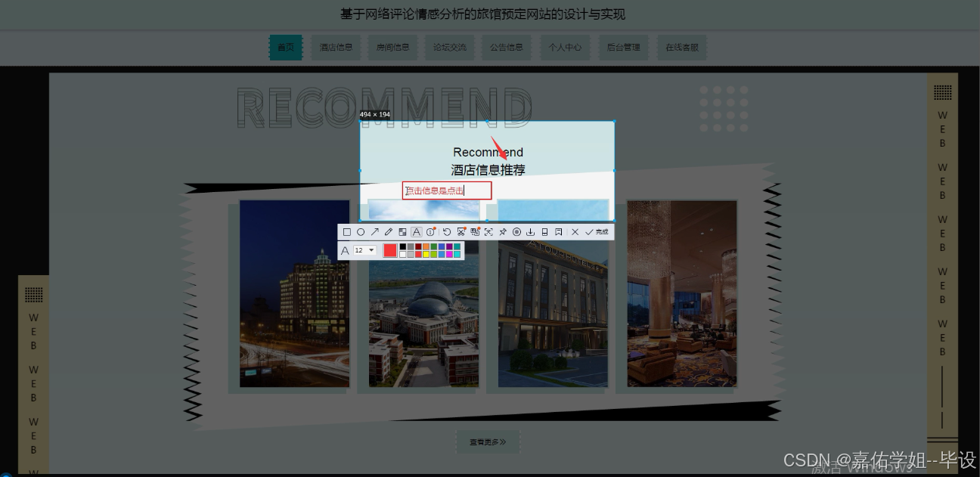The height and width of the screenshot is (477, 980).
Task: Open the 在线客服 nav tab
Action: (682, 47)
